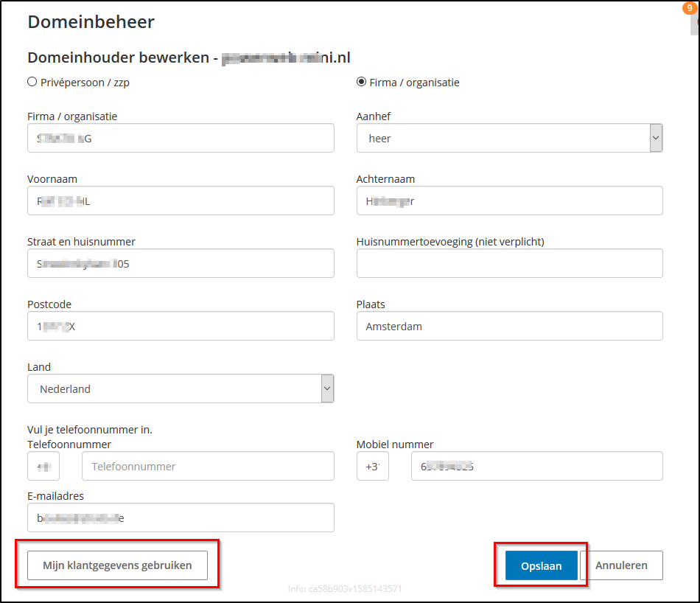Click the Land dropdown arrow
This screenshot has width=700, height=603.
point(326,388)
